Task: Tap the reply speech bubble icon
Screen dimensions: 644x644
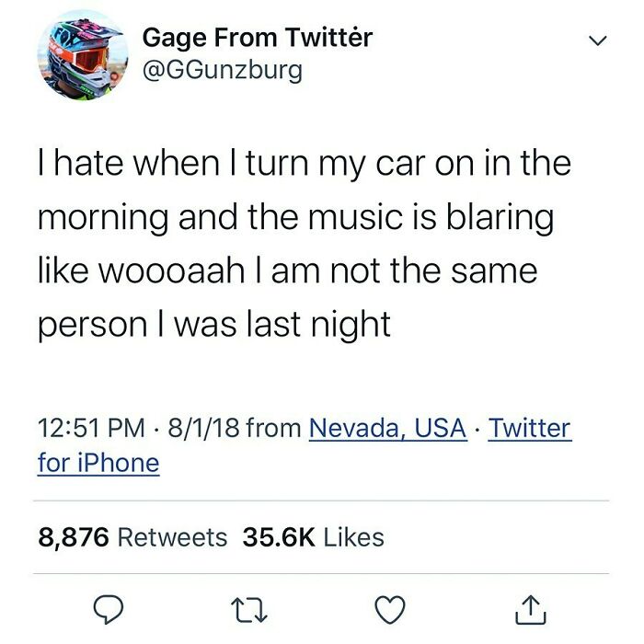Action: pos(108,609)
